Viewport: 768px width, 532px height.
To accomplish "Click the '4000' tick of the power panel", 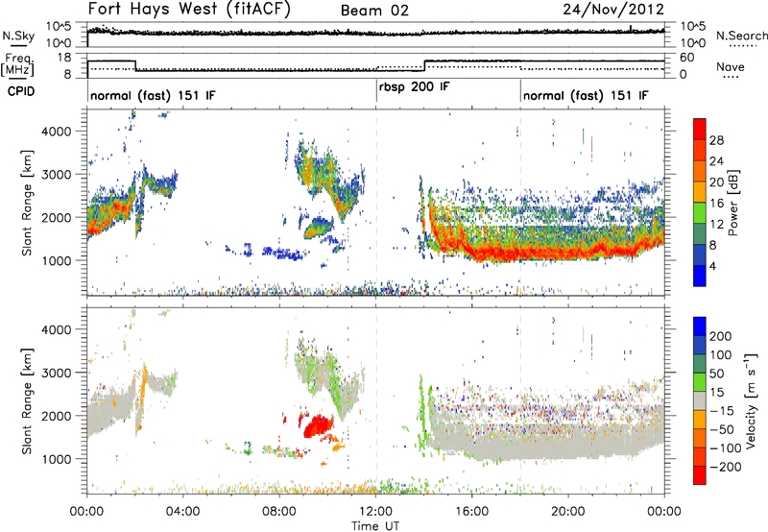I will [56, 132].
